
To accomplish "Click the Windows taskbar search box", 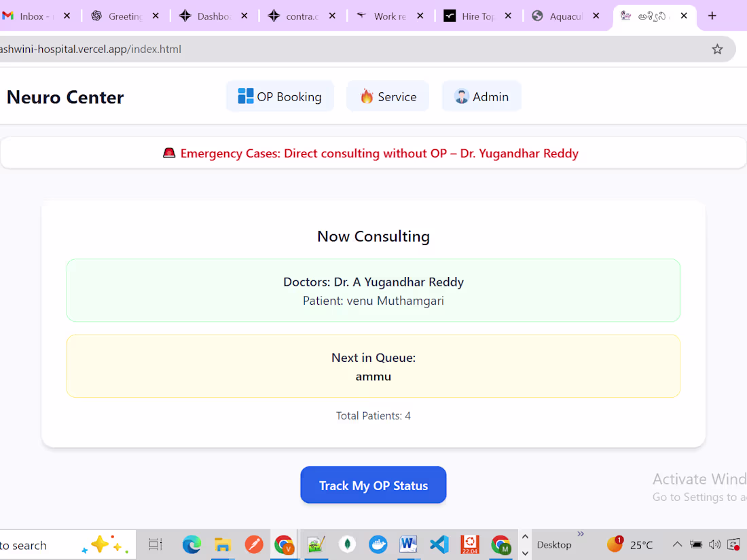I will tap(67, 545).
